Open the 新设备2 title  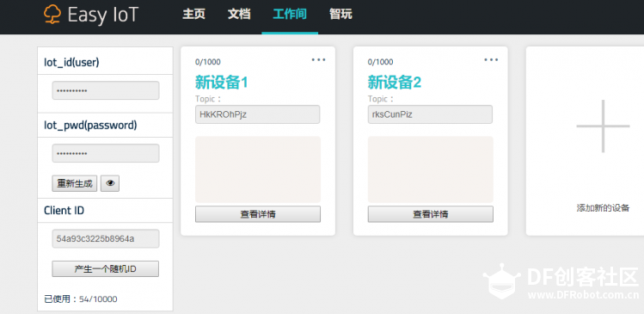pos(395,83)
